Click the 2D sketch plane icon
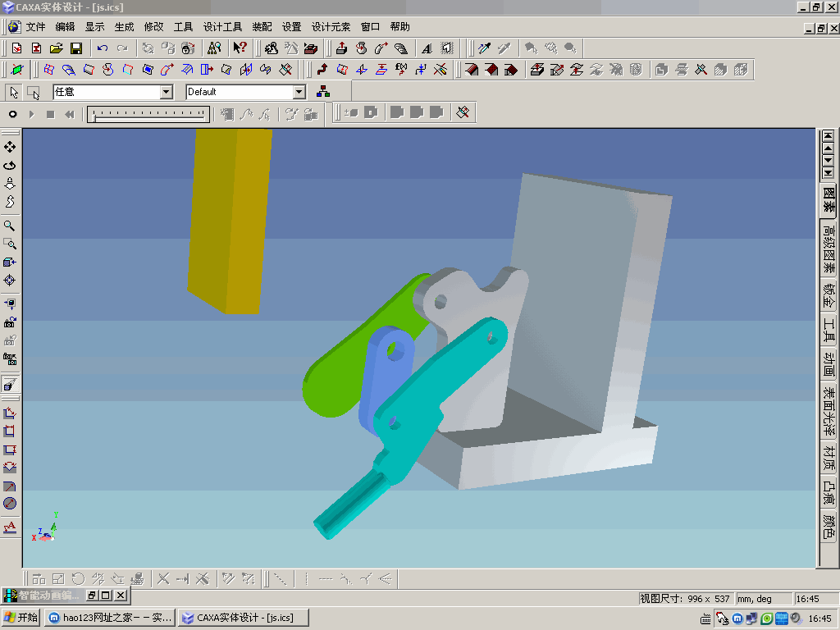 16,70
